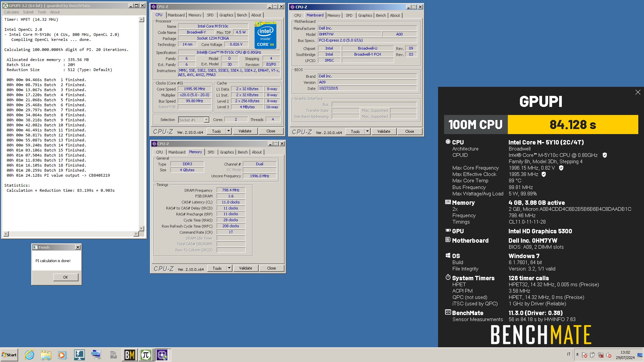Open About tab in Mainboard CPU-Z window

[395, 15]
